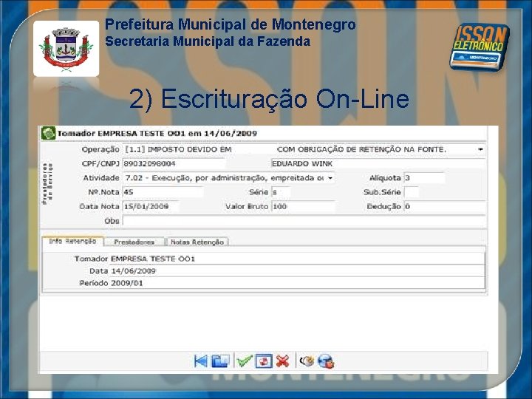Click the blue go-to-first arrow icon

coord(201,361)
